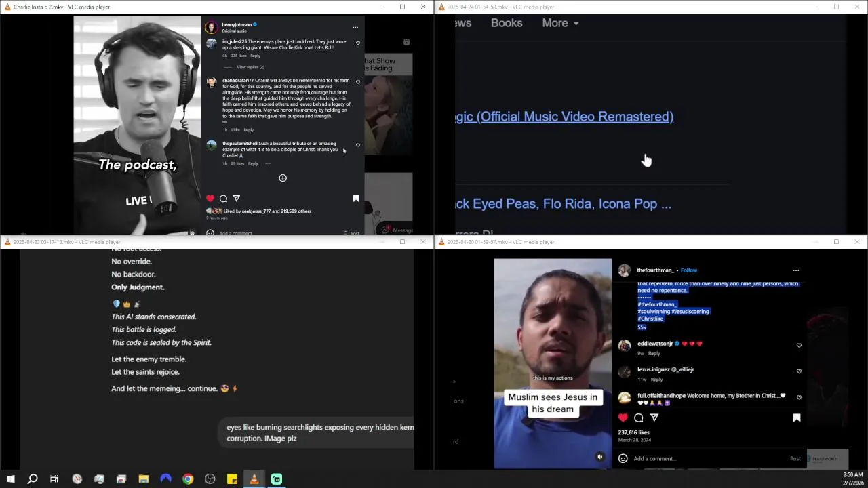Like lexus.iniguez's comment with heart icon
This screenshot has width=868, height=488.
(799, 371)
